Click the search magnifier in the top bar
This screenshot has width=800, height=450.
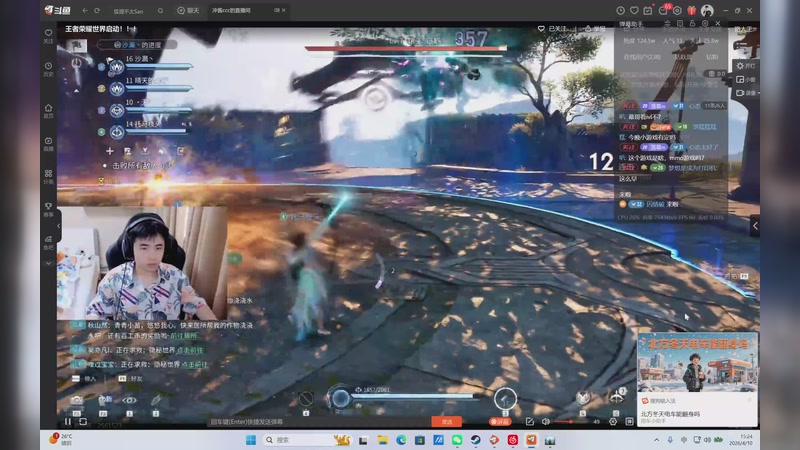[x=160, y=11]
